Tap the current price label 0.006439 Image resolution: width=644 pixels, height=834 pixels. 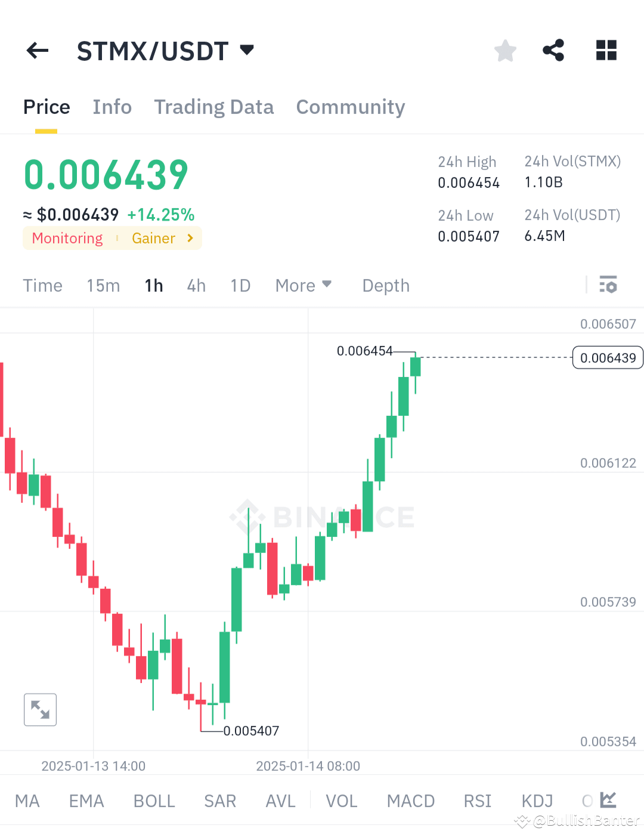(607, 357)
